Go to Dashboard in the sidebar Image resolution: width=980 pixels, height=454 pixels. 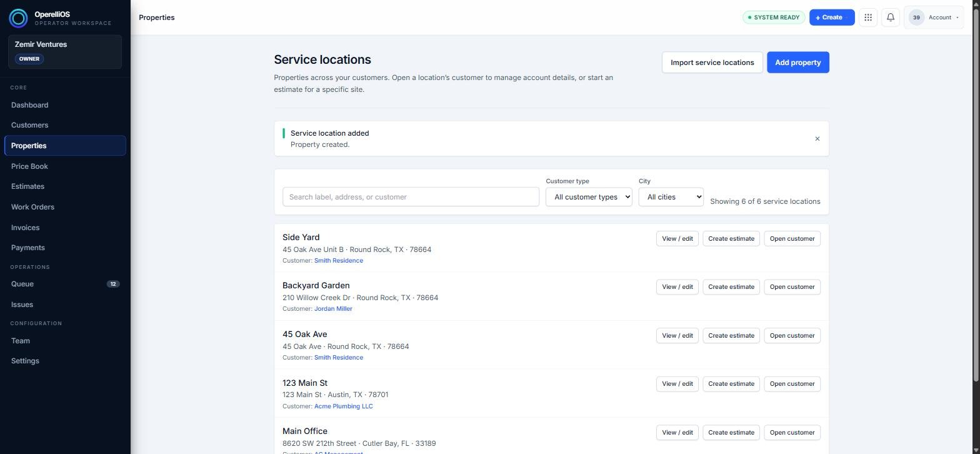[x=65, y=105]
